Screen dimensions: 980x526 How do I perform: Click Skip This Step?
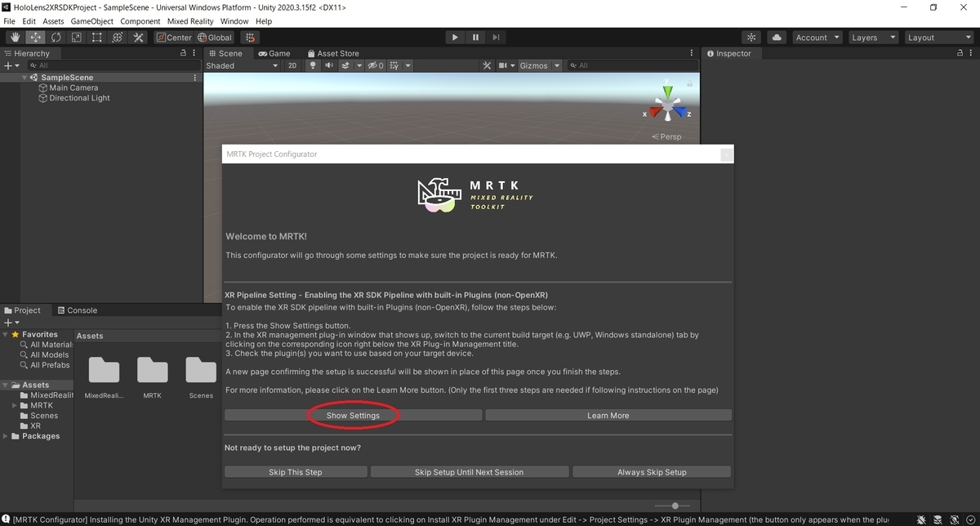296,472
